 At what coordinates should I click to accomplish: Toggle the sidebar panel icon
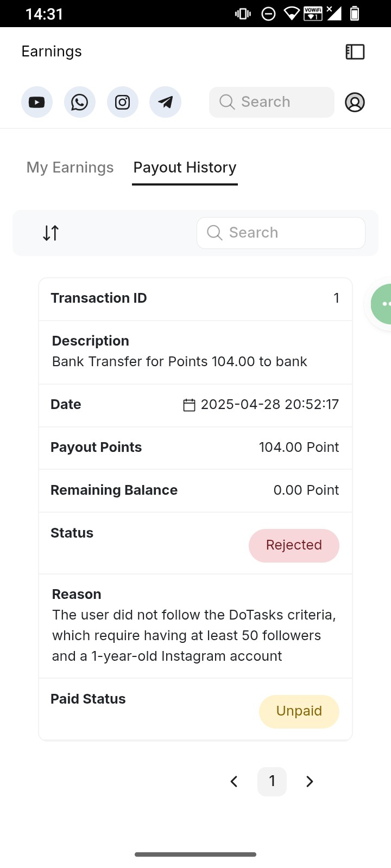(x=355, y=52)
